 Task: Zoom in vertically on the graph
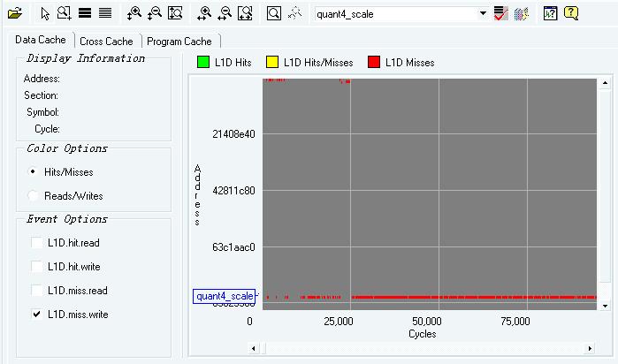(x=134, y=13)
